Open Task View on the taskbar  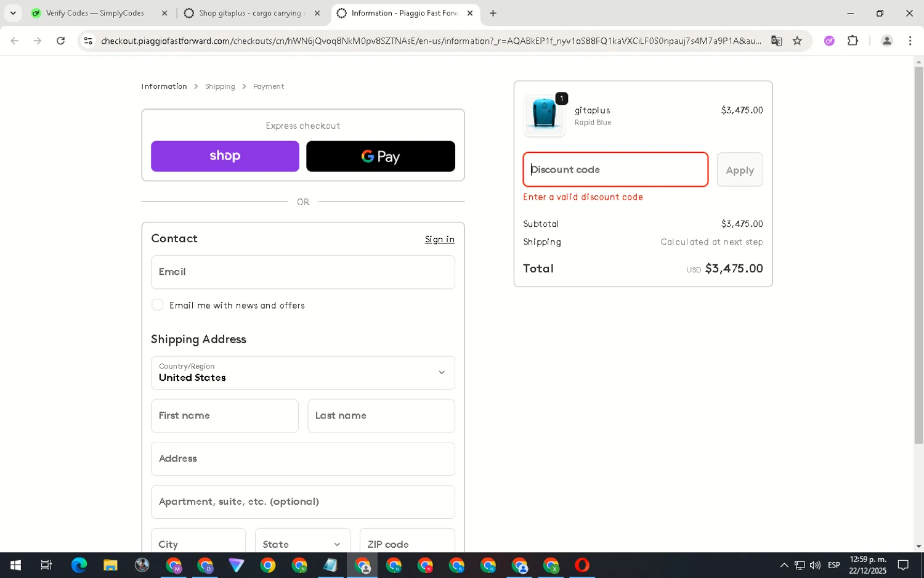click(x=46, y=565)
